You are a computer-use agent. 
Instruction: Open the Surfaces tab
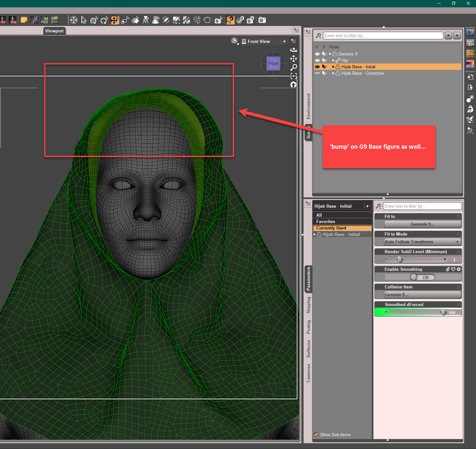pos(308,349)
